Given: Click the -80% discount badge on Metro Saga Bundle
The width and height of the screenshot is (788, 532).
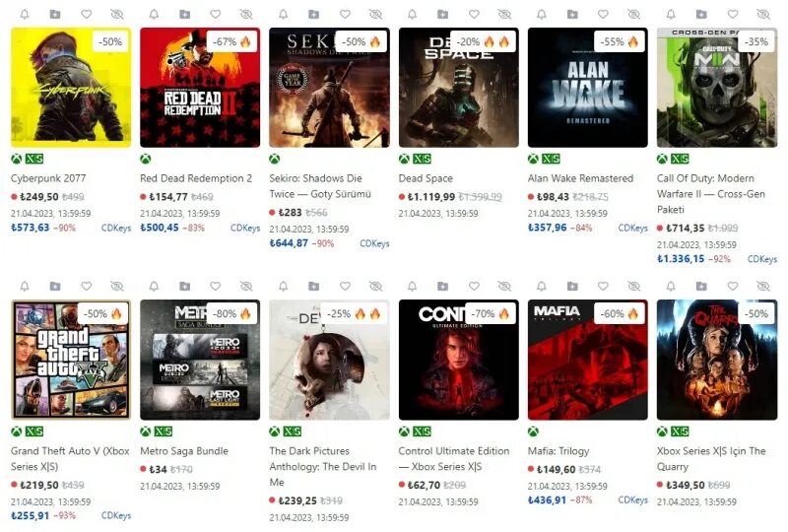Looking at the screenshot, I should click(x=231, y=313).
